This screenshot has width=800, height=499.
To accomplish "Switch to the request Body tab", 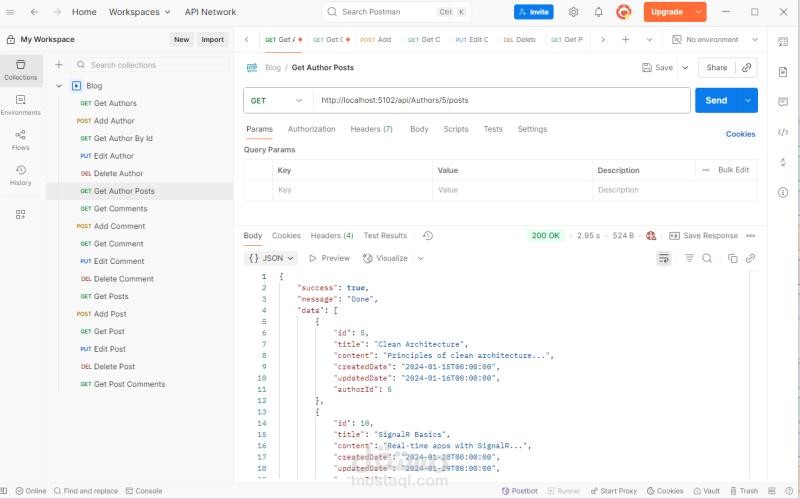I will (419, 129).
